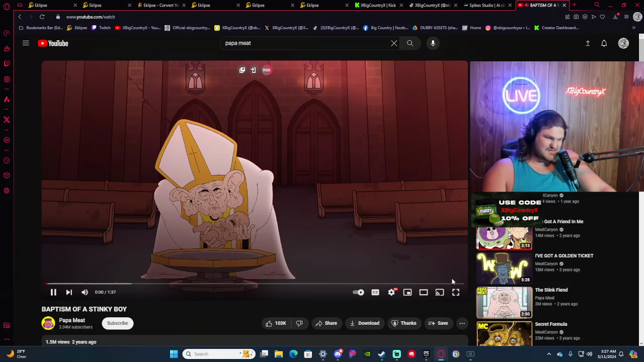Image resolution: width=644 pixels, height=362 pixels.
Task: Start voice search with the microphone
Action: coord(433,43)
